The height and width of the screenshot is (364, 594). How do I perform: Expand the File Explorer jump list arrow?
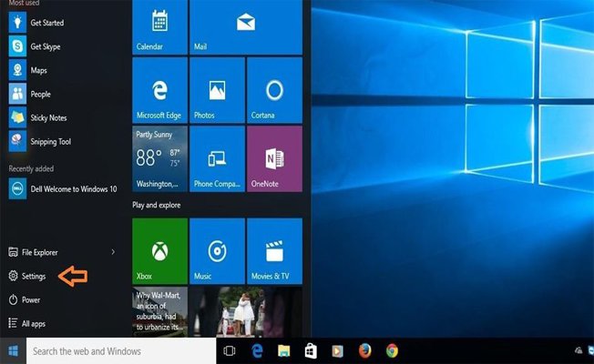(113, 252)
